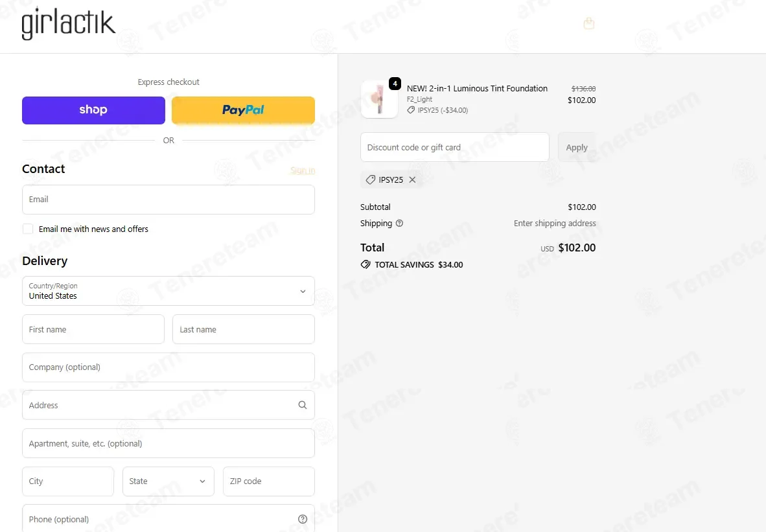This screenshot has width=766, height=532.
Task: Click the phone field help icon
Action: point(303,519)
